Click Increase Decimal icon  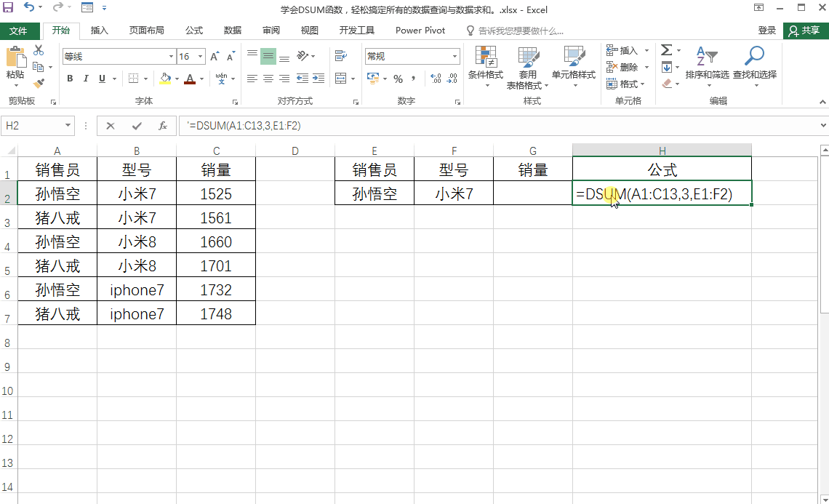pyautogui.click(x=436, y=79)
